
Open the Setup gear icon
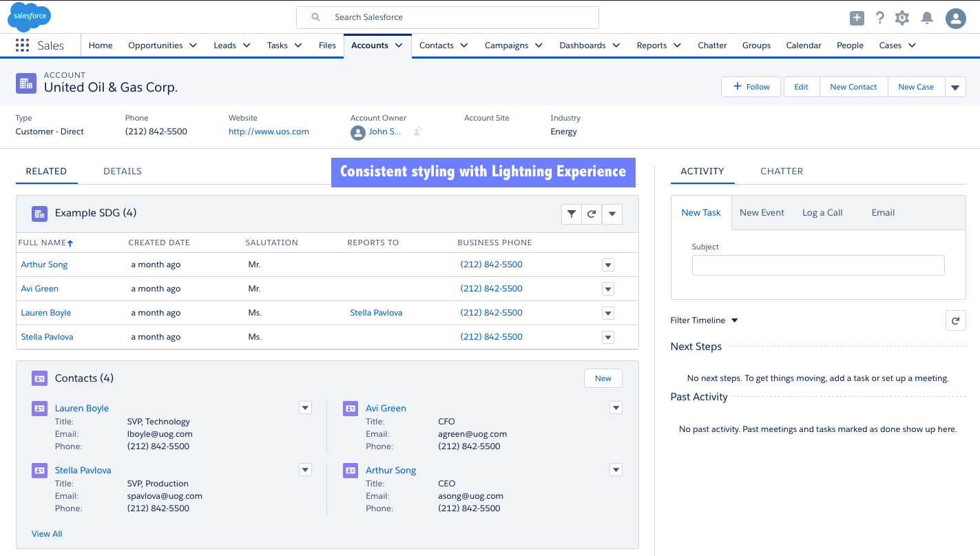pos(902,18)
